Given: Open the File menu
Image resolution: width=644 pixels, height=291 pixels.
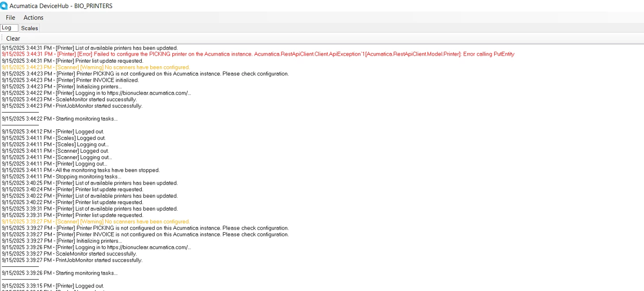Looking at the screenshot, I should pyautogui.click(x=11, y=18).
